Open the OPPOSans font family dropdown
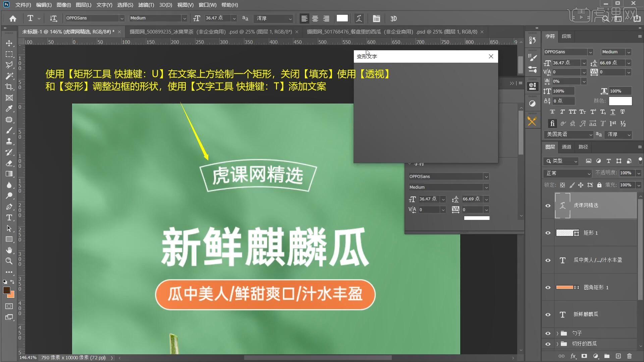The image size is (644, 362). pos(122,18)
